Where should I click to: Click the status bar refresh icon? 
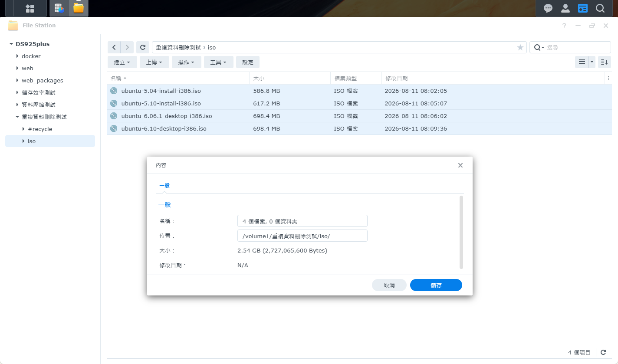pyautogui.click(x=604, y=353)
